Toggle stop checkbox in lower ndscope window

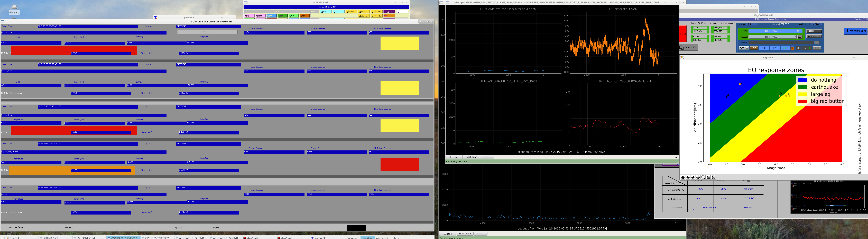coord(445,234)
